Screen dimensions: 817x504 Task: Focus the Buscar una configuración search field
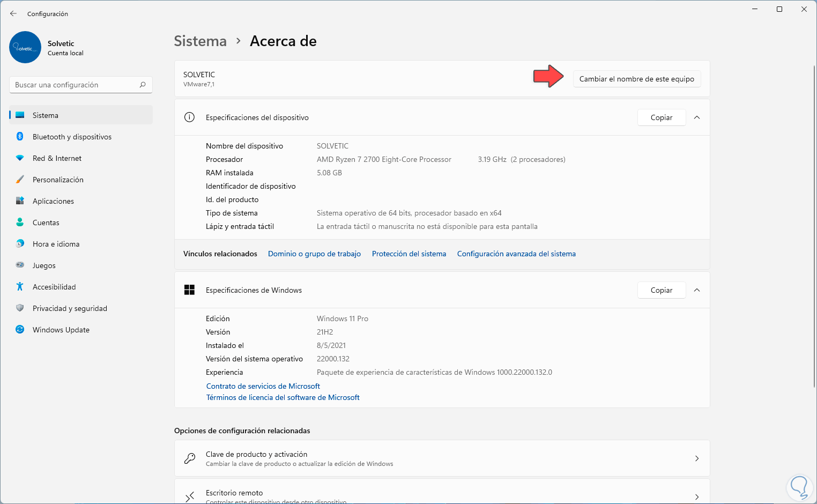[x=81, y=85]
